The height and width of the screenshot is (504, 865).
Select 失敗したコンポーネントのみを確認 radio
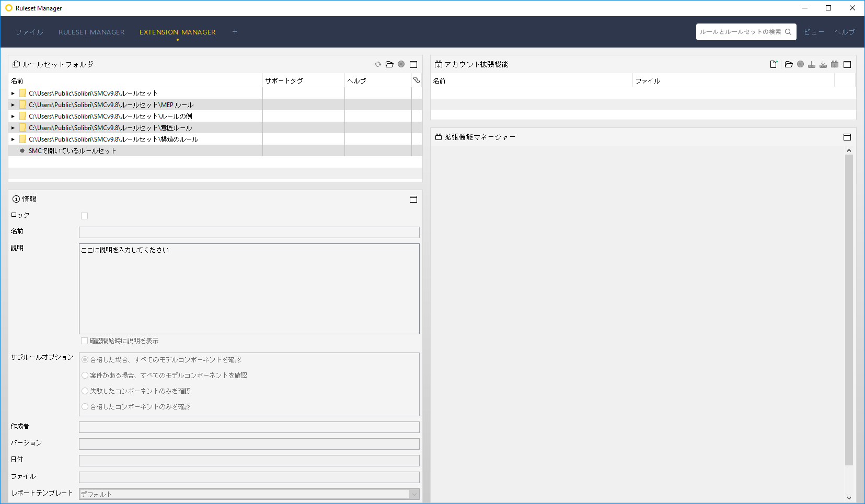click(x=85, y=391)
